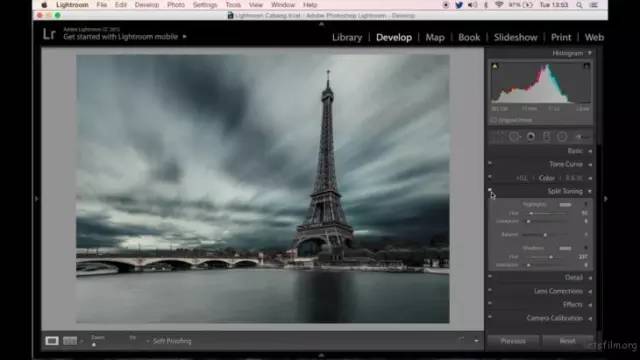Viewport: 640px width, 360px height.
Task: Switch to the Map module
Action: (x=435, y=37)
